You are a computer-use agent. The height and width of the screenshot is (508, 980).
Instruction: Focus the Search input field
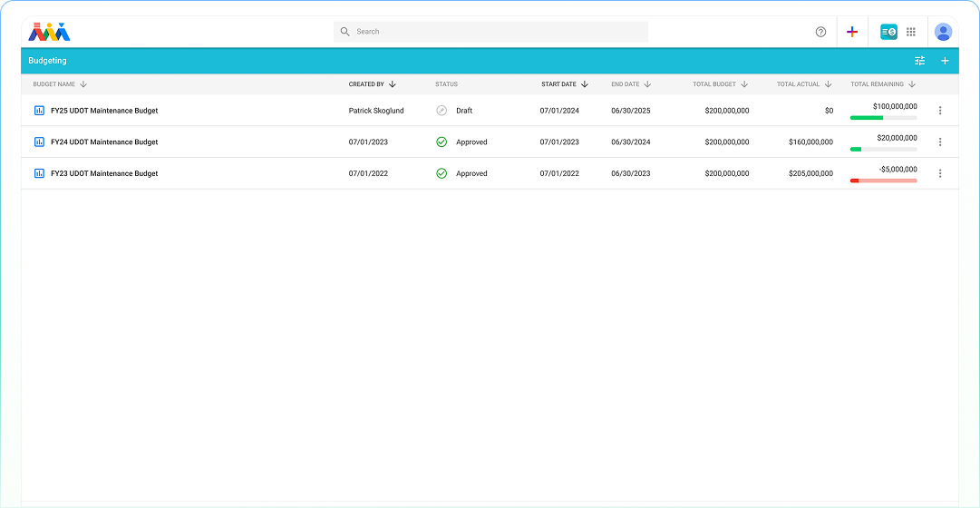coord(490,31)
